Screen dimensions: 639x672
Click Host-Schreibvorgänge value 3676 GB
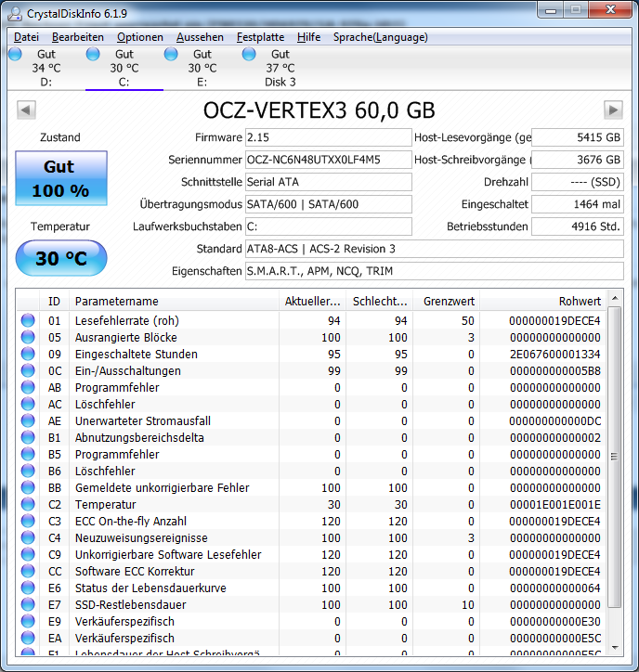tap(578, 160)
